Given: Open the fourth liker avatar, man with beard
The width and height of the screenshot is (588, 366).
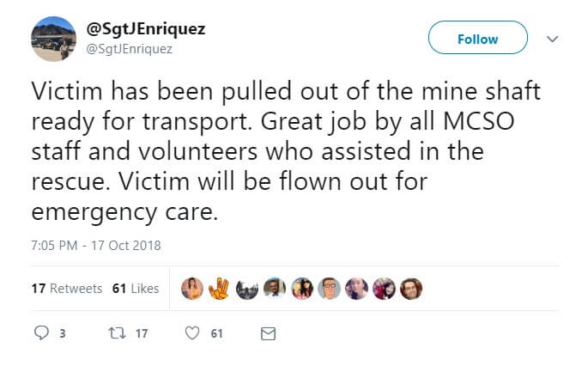Looking at the screenshot, I should pyautogui.click(x=274, y=289).
